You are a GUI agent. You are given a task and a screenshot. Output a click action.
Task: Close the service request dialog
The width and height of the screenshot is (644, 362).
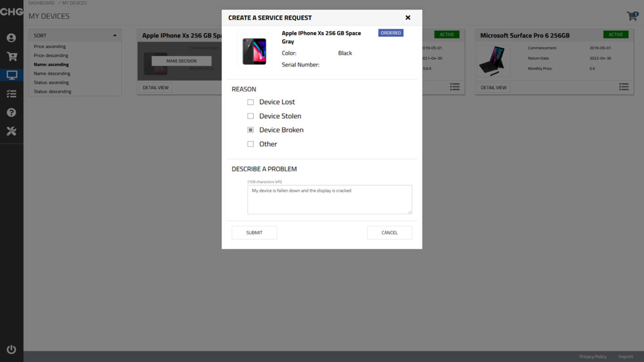[408, 17]
